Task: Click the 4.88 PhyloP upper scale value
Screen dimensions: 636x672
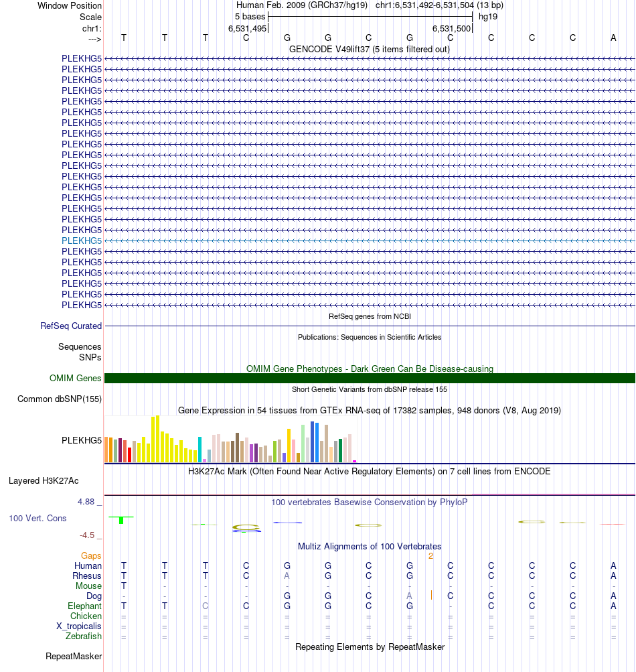Action: [86, 502]
